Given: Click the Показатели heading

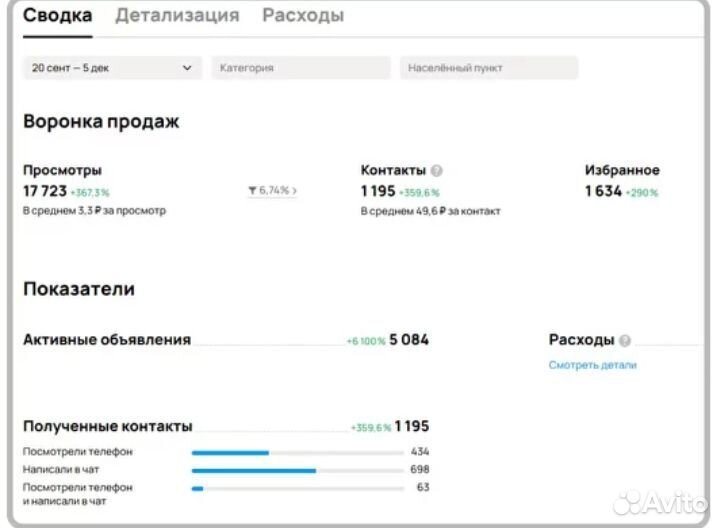Looking at the screenshot, I should pyautogui.click(x=79, y=289).
